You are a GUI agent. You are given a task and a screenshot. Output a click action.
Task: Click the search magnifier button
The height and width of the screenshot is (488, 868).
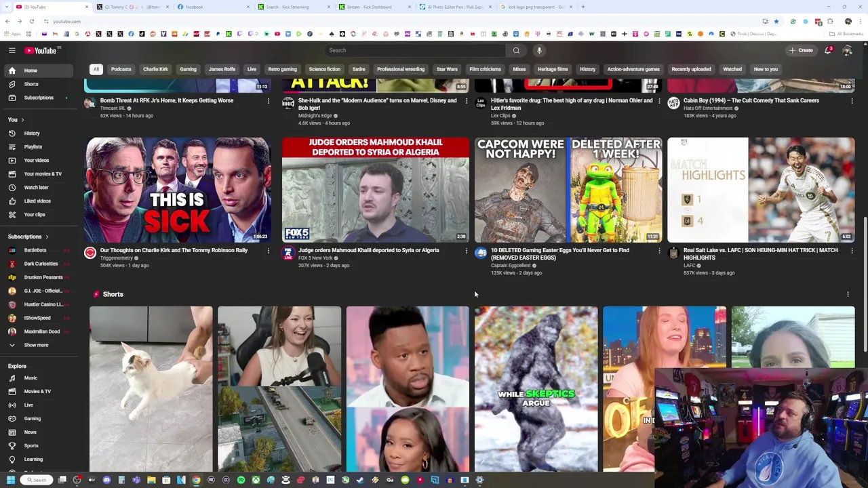tap(516, 50)
